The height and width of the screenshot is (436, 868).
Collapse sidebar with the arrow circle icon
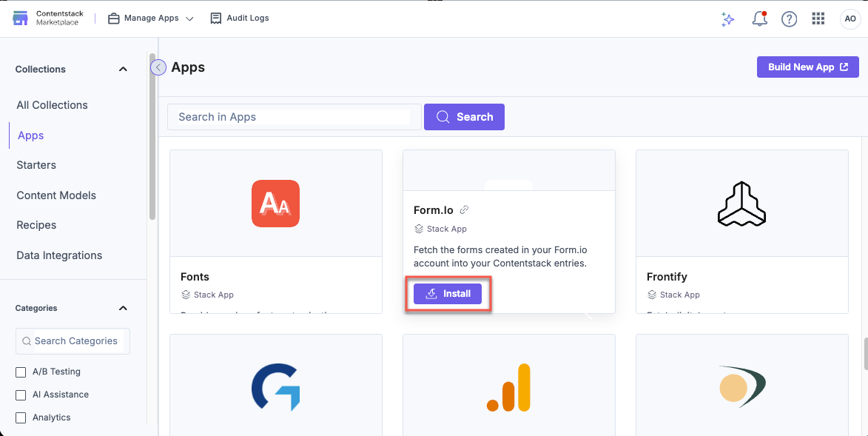[x=158, y=67]
